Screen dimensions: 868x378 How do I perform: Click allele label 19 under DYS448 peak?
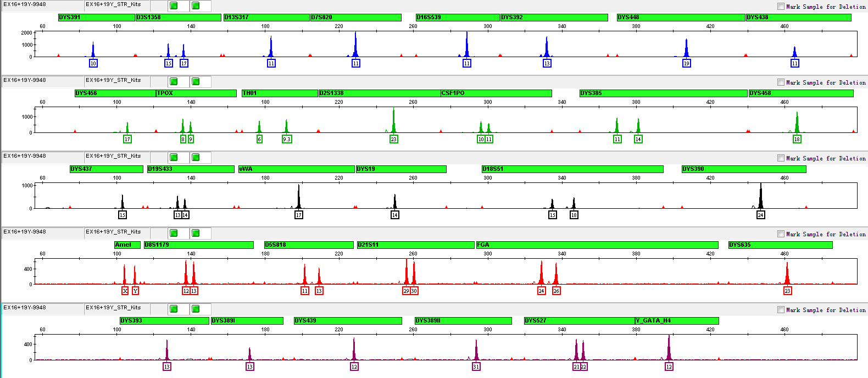pos(687,63)
